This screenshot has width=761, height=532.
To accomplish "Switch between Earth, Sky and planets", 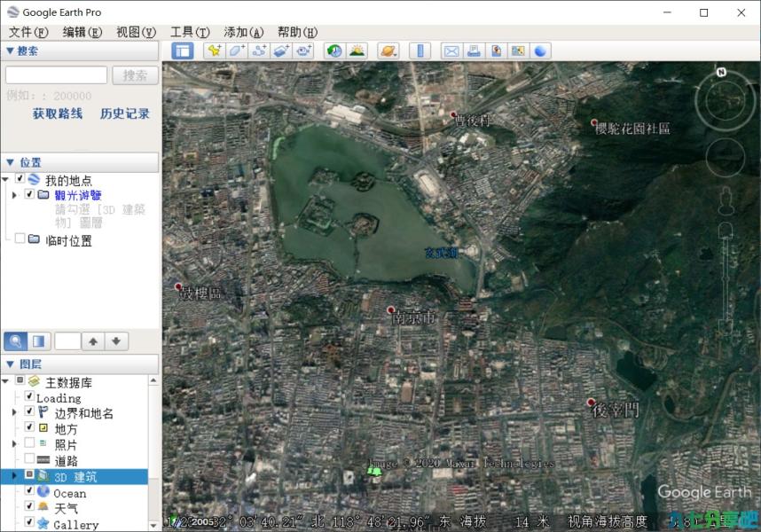I will tap(388, 51).
